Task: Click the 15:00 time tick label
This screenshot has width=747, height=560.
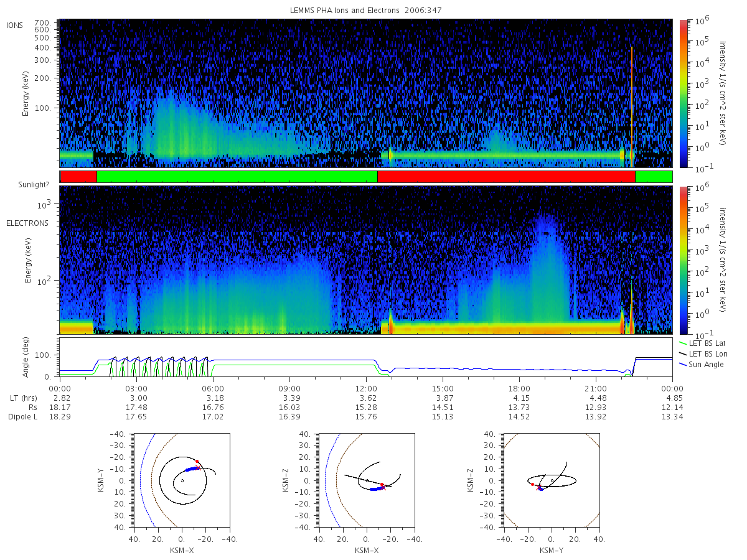Action: coord(443,388)
